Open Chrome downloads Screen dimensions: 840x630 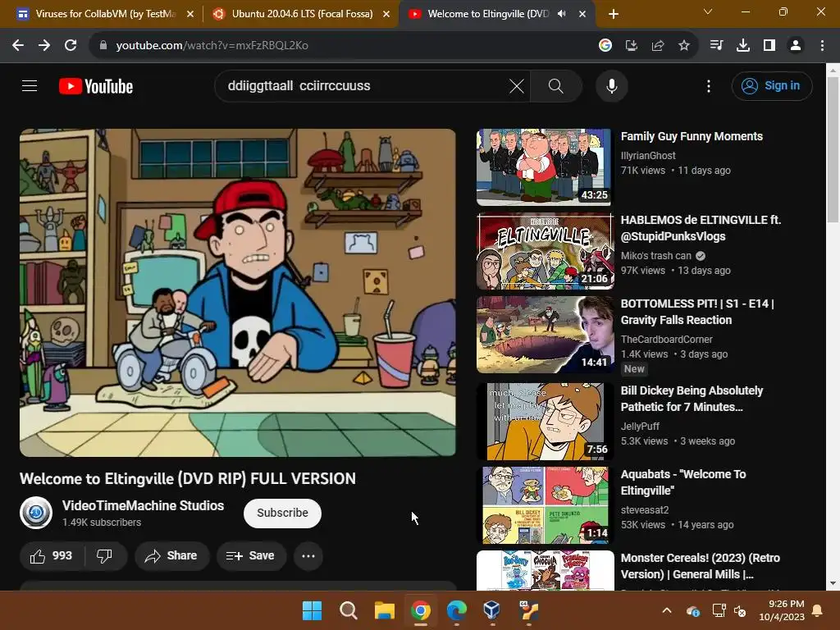[x=743, y=46]
